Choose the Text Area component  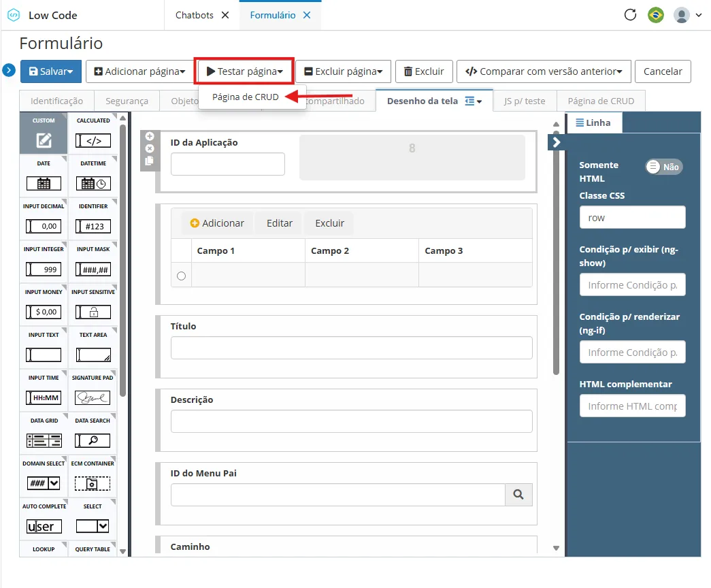93,348
